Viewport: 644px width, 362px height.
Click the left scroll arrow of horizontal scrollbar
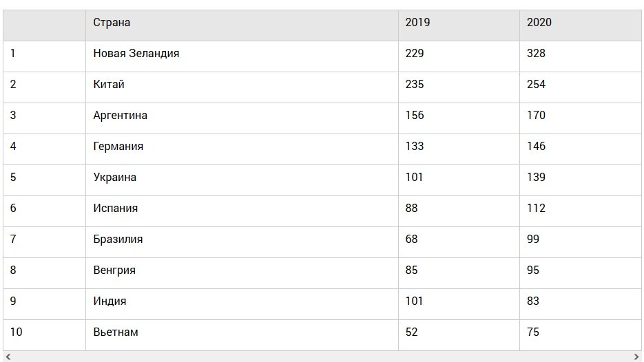point(8,356)
